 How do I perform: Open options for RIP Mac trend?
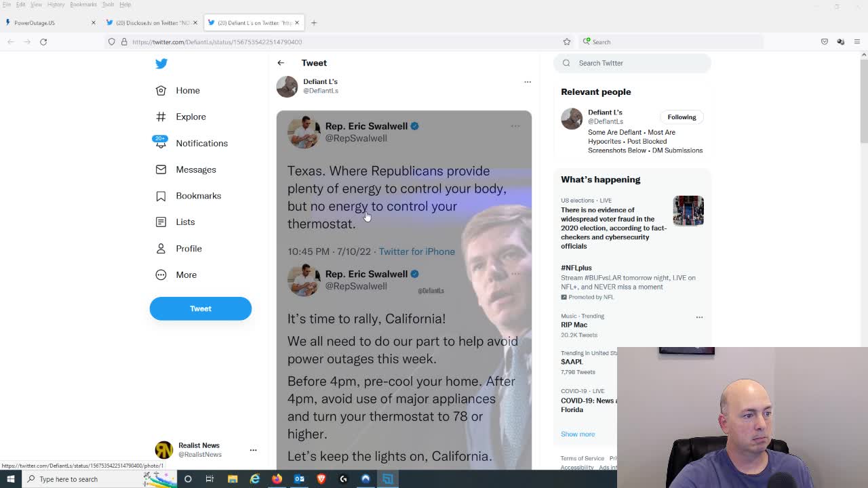coord(699,317)
